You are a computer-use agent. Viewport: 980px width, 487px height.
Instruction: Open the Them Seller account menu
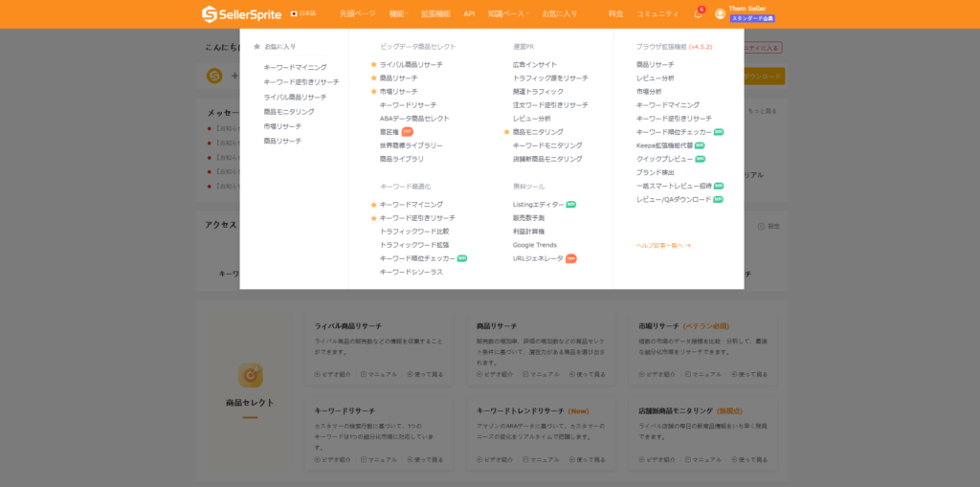point(747,9)
